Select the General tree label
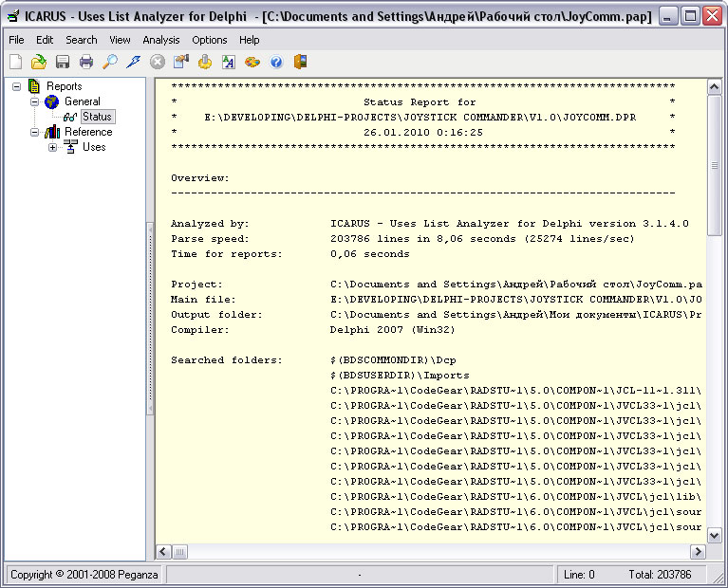 point(83,101)
